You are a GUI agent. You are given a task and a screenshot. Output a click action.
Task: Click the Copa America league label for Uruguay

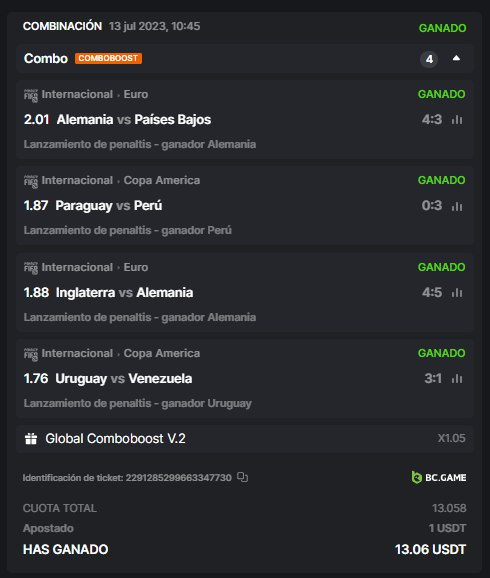pyautogui.click(x=162, y=353)
